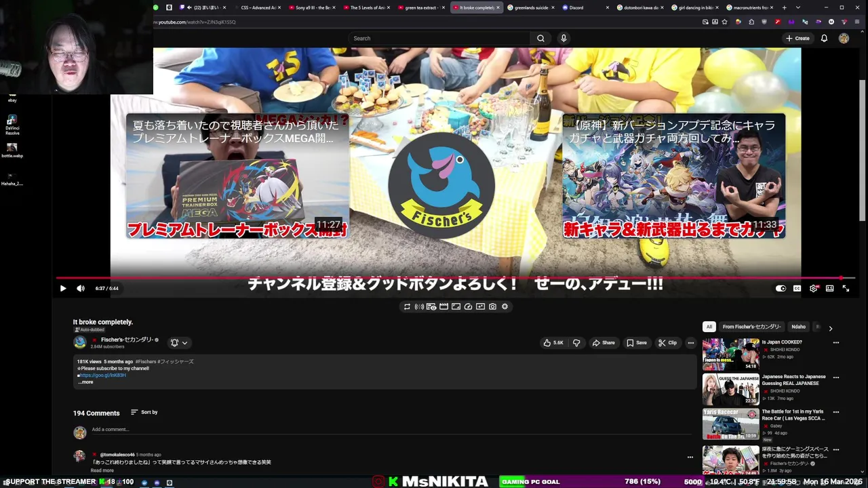
Task: Seek on the red video progress bar
Action: pos(448,278)
